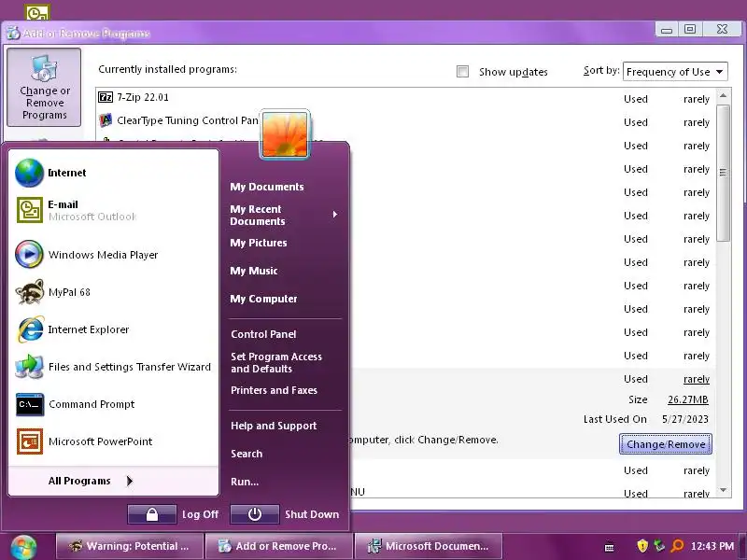747x560 pixels.
Task: Enable the Show updates checkbox
Action: 462,72
